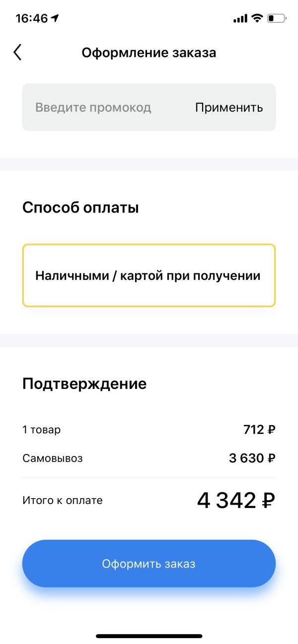Tap the location arrow in status bar
298x644 pixels.
point(55,18)
